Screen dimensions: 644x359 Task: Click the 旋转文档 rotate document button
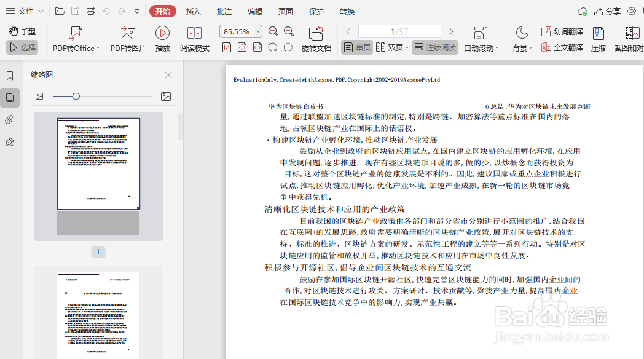pos(316,39)
